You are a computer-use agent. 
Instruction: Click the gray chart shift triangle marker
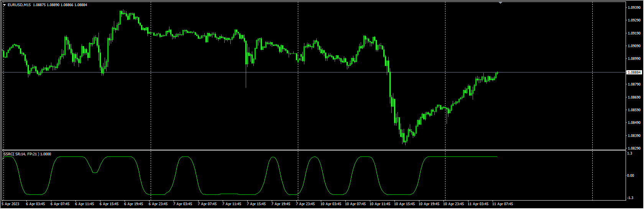pyautogui.click(x=500, y=3)
